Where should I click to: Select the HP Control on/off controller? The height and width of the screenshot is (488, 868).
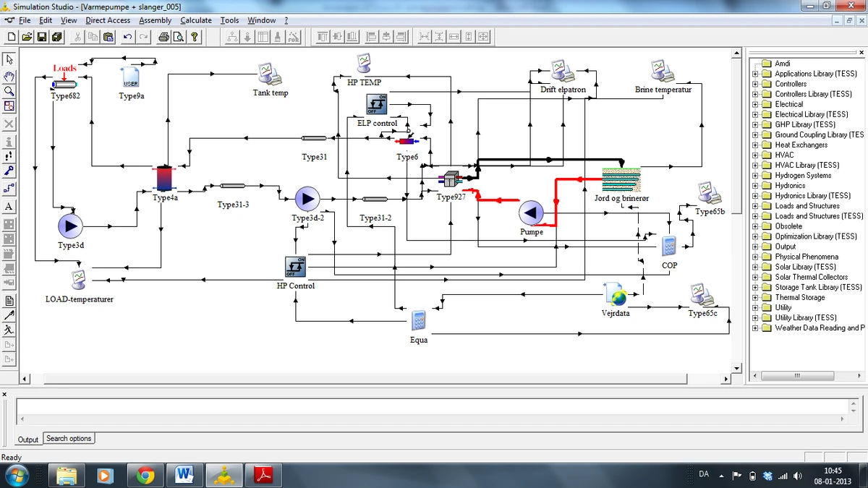(295, 267)
